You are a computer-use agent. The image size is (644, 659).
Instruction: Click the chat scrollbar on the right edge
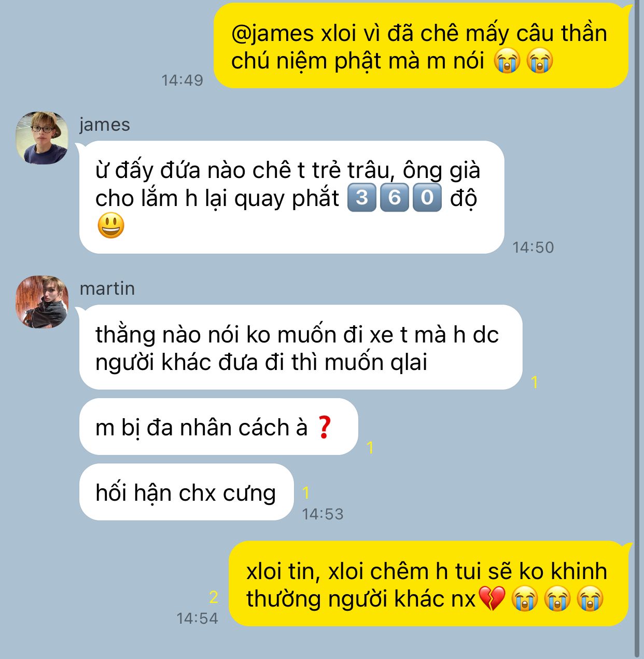pyautogui.click(x=637, y=330)
